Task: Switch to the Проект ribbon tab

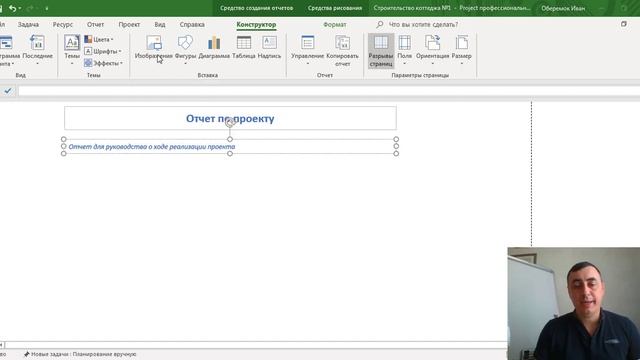Action: pos(129,24)
